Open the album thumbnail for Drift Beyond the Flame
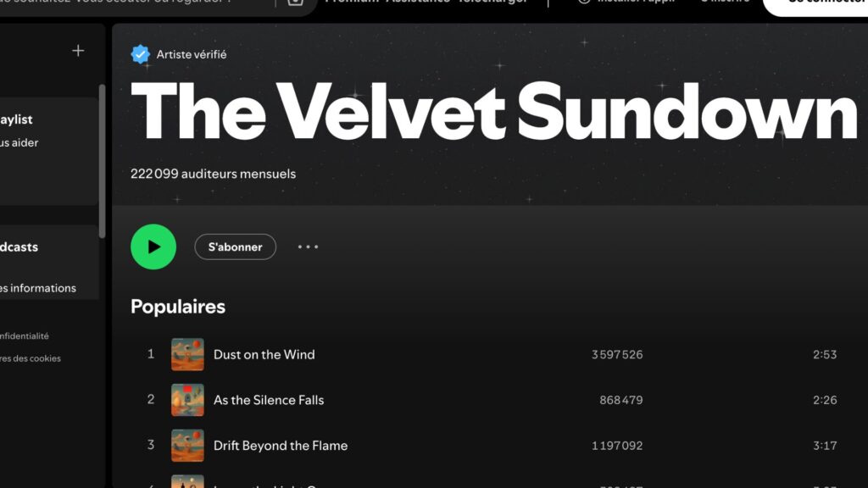The height and width of the screenshot is (488, 868). (x=187, y=446)
